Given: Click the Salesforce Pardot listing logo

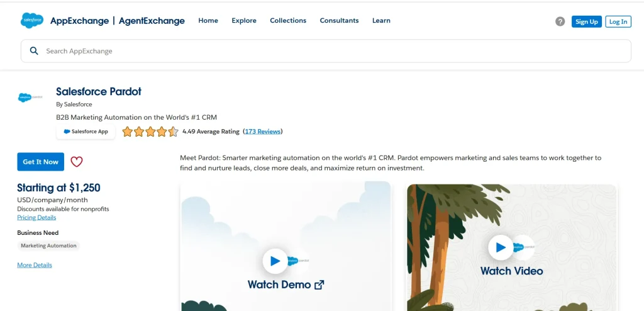Looking at the screenshot, I should pyautogui.click(x=31, y=98).
